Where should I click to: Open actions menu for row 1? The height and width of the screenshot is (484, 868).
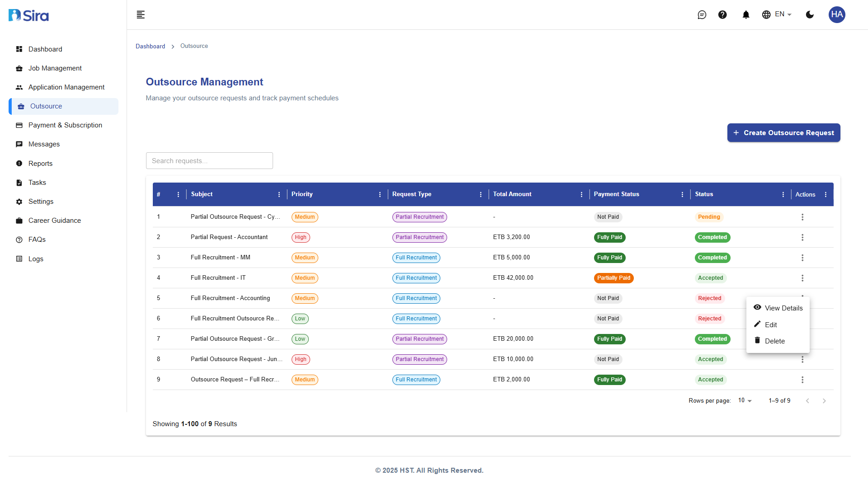(802, 217)
